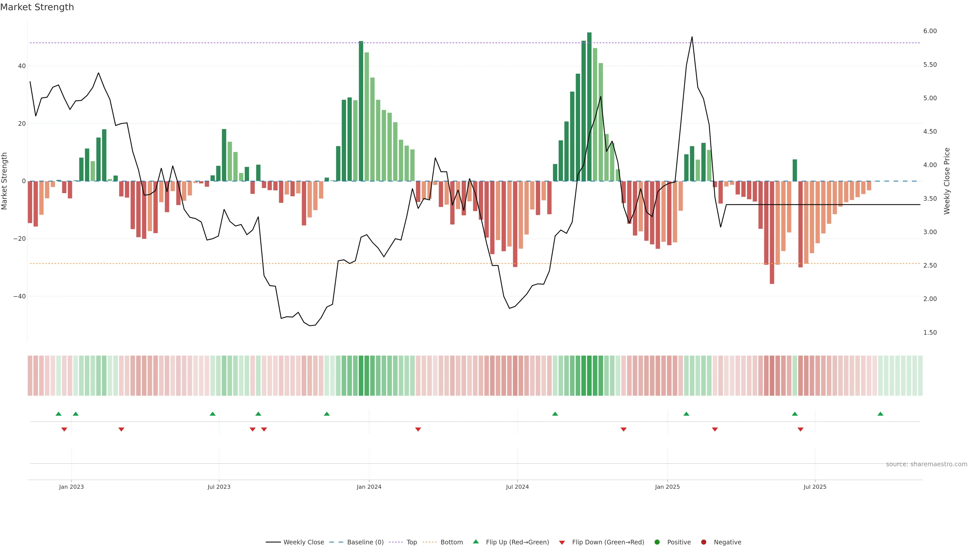This screenshot has height=551, width=980.
Task: Click the last green flip-up marker at far right
Action: coord(880,414)
